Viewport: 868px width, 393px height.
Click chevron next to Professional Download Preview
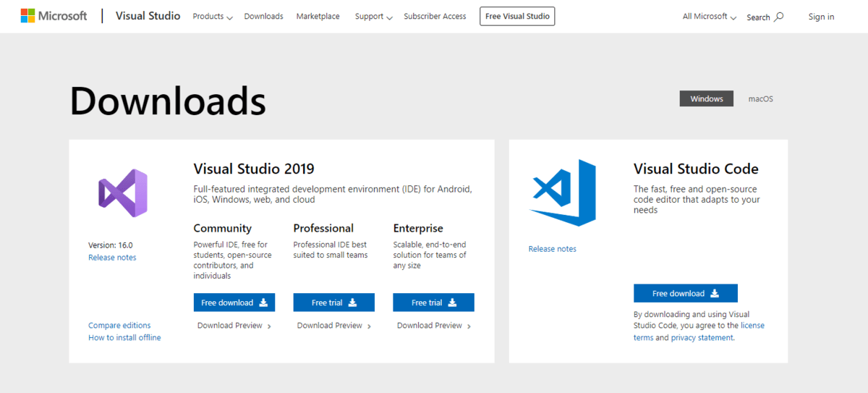point(369,326)
